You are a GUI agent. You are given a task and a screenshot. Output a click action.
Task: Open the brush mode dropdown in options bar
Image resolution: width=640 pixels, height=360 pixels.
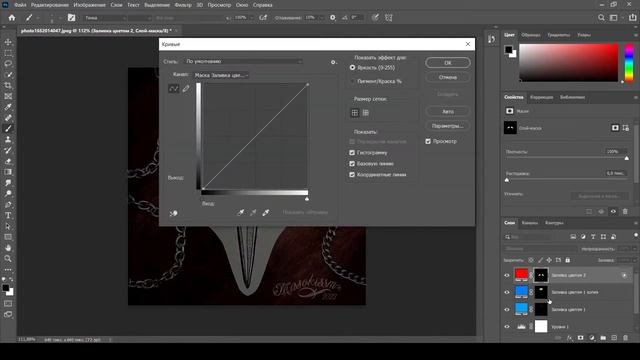click(105, 18)
